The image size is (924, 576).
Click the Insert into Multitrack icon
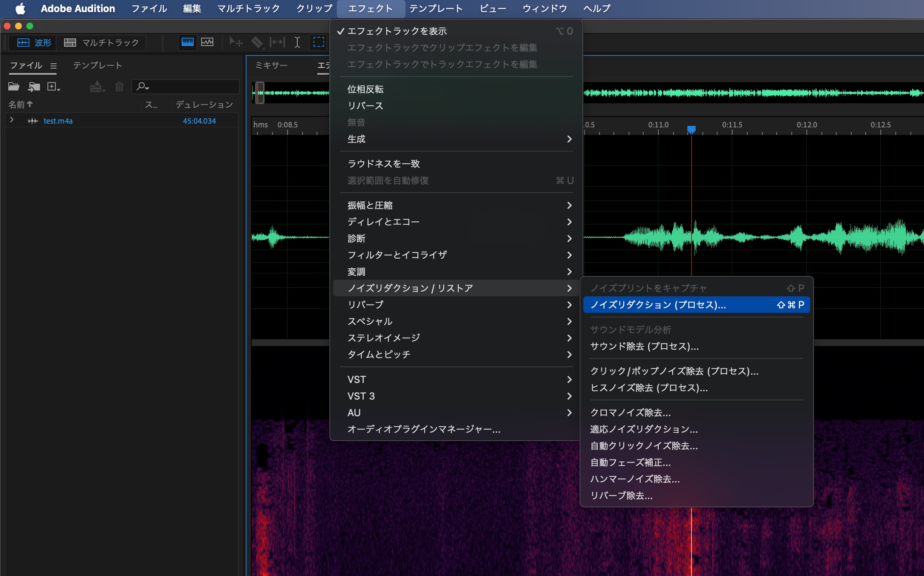click(x=97, y=87)
